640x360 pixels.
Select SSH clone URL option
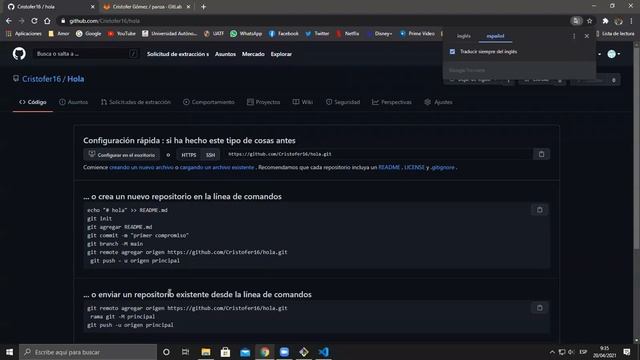(210, 155)
